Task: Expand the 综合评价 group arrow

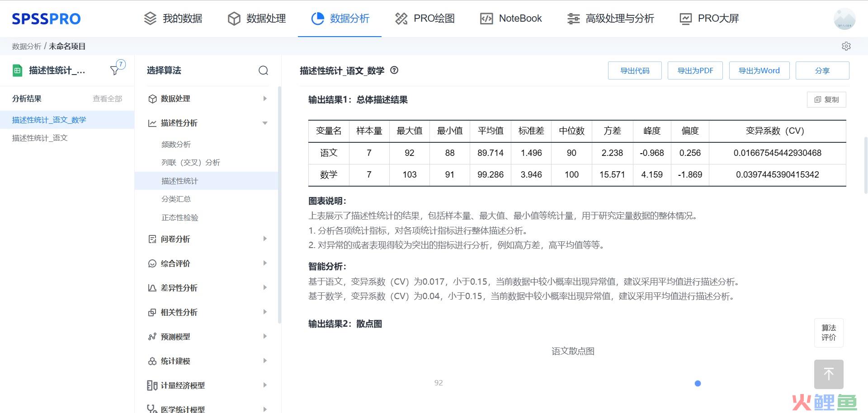Action: pos(265,263)
